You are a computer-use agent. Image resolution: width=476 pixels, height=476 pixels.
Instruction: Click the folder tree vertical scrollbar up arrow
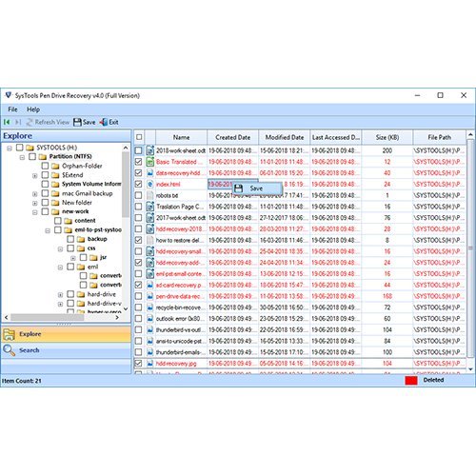126,148
